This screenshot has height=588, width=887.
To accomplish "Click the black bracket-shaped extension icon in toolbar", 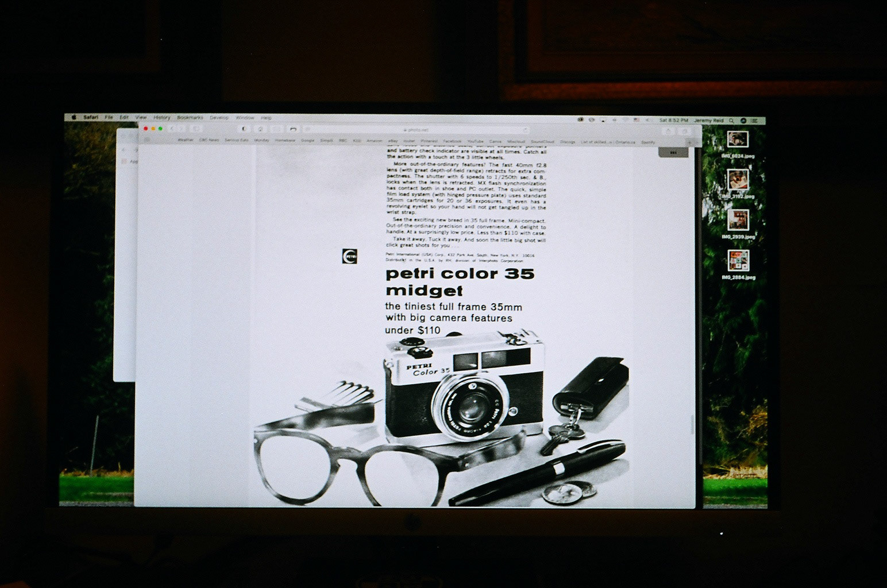I will (x=293, y=129).
